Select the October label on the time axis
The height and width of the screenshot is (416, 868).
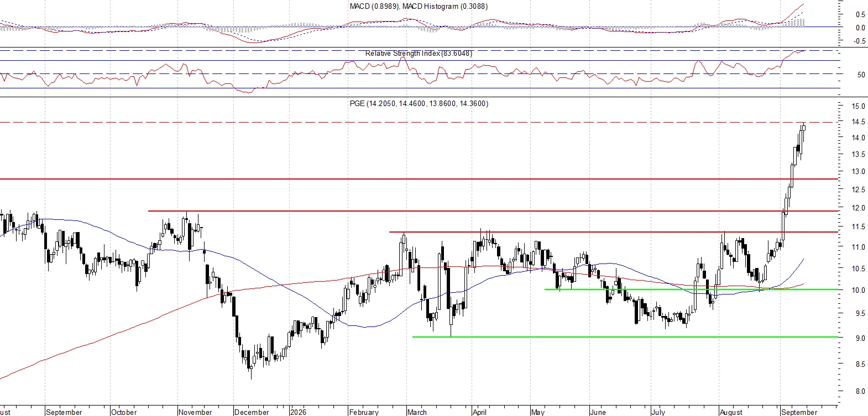click(x=124, y=412)
